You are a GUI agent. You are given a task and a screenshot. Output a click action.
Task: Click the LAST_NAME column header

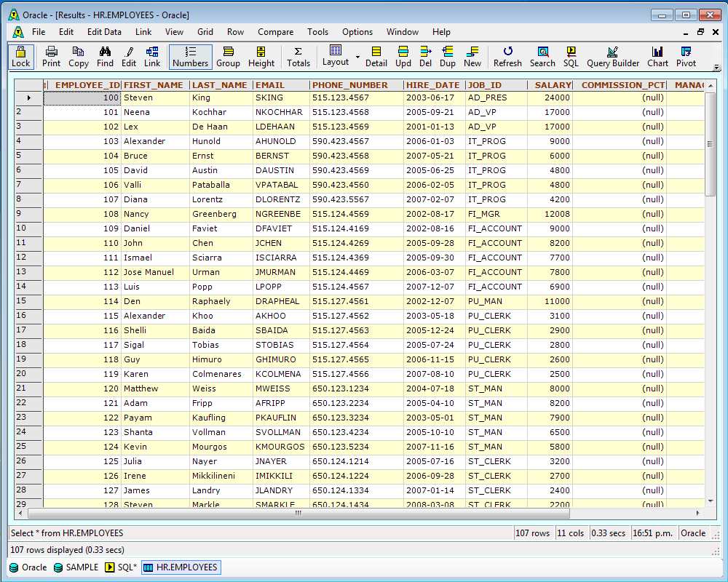[220, 85]
